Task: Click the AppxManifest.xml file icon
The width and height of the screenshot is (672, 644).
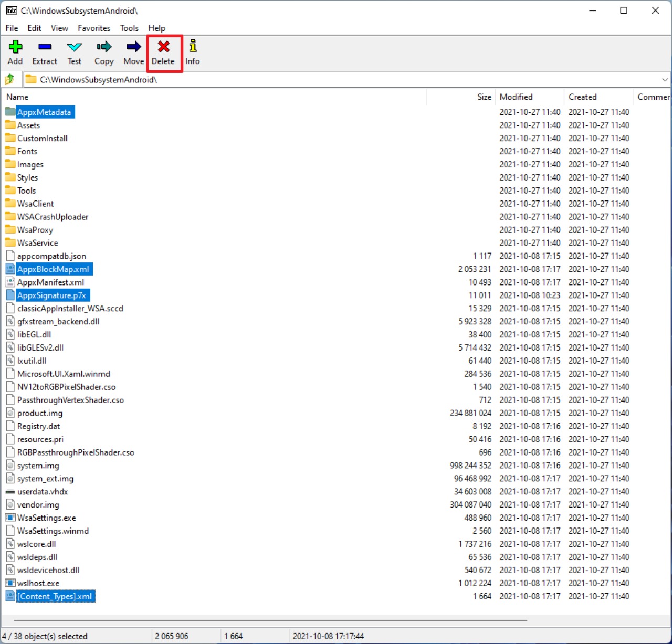Action: (x=10, y=282)
